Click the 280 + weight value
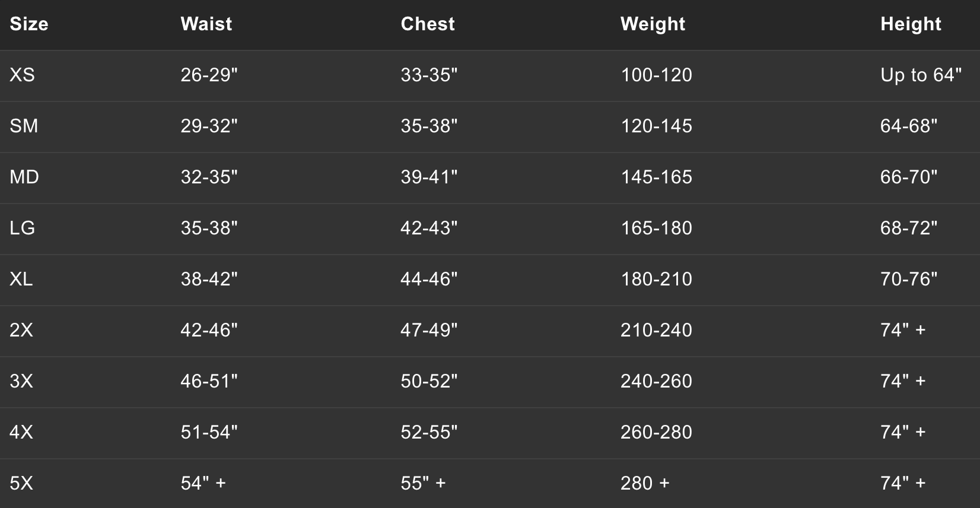Screen dimensions: 980x508 click(x=645, y=484)
